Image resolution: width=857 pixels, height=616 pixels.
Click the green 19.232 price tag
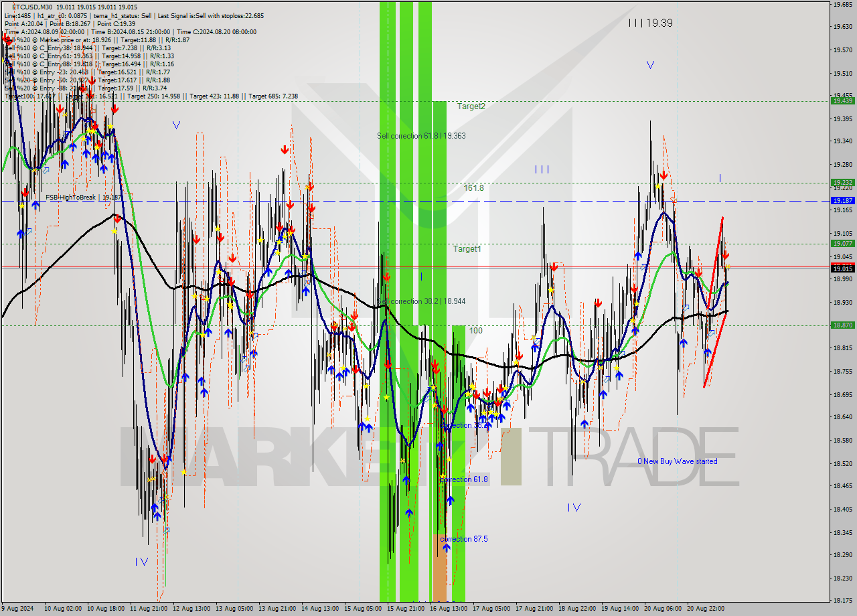(x=842, y=182)
